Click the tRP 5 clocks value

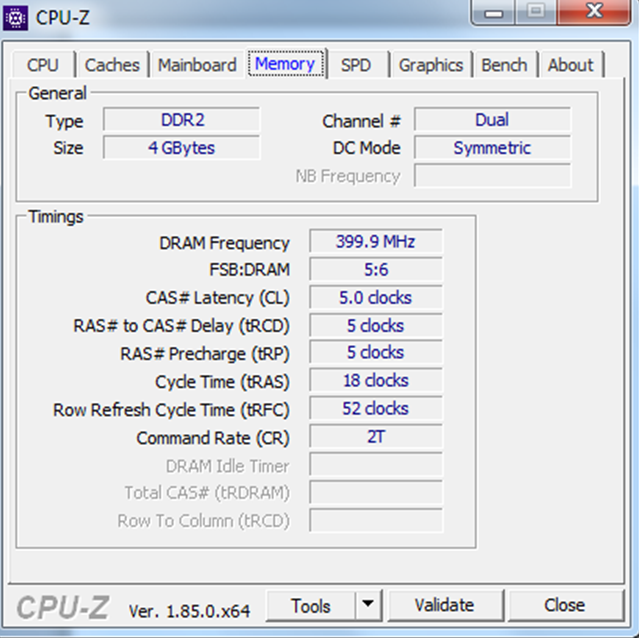click(x=376, y=352)
